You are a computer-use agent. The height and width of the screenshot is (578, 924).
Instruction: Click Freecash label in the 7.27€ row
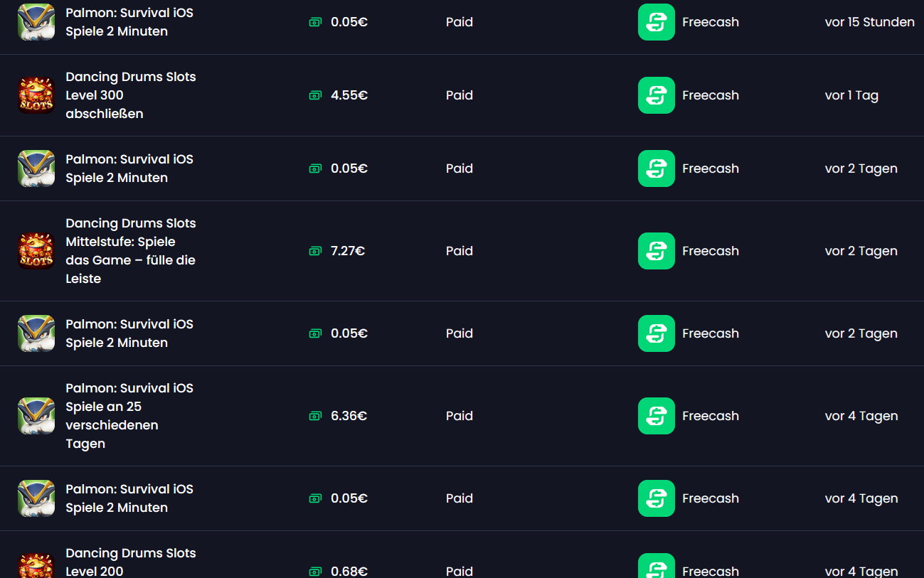[711, 251]
